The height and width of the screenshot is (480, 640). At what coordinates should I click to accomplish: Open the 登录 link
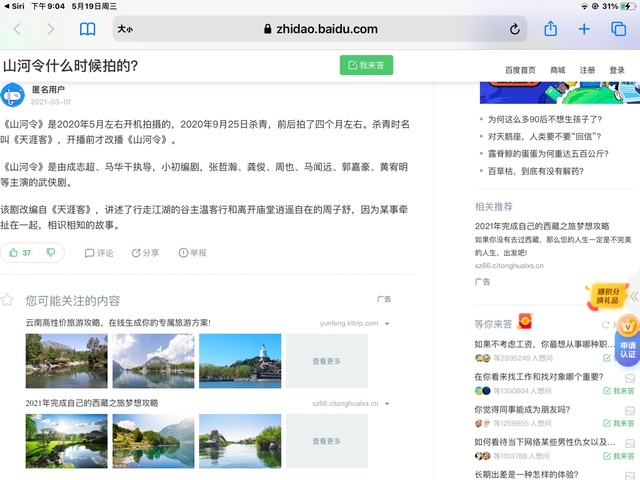[x=617, y=70]
